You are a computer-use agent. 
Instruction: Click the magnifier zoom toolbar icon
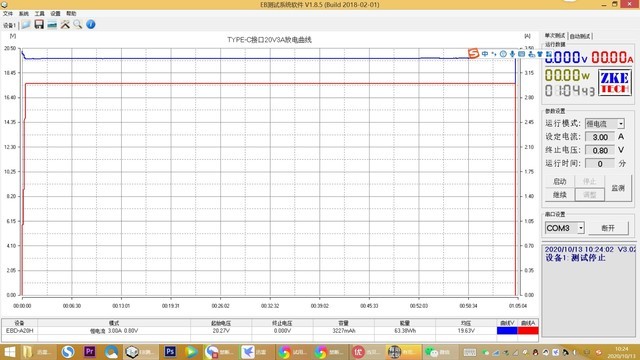(x=78, y=24)
